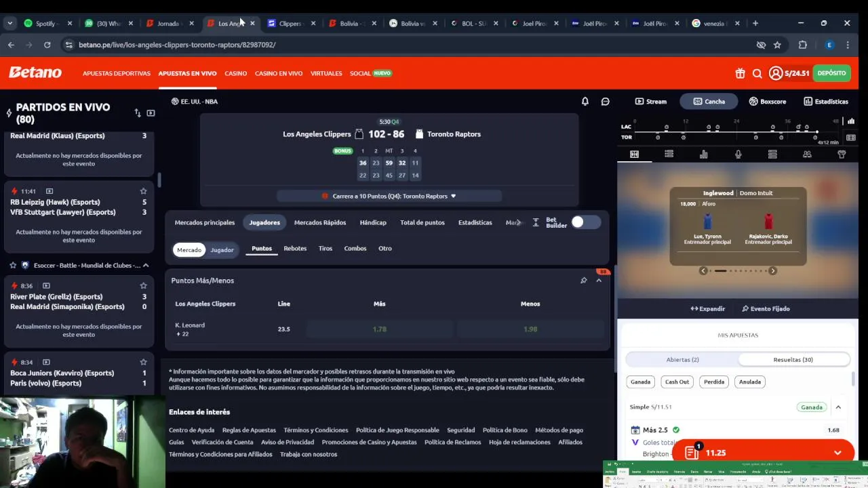This screenshot has width=868, height=488.
Task: Click the notification bell icon
Action: [x=585, y=102]
